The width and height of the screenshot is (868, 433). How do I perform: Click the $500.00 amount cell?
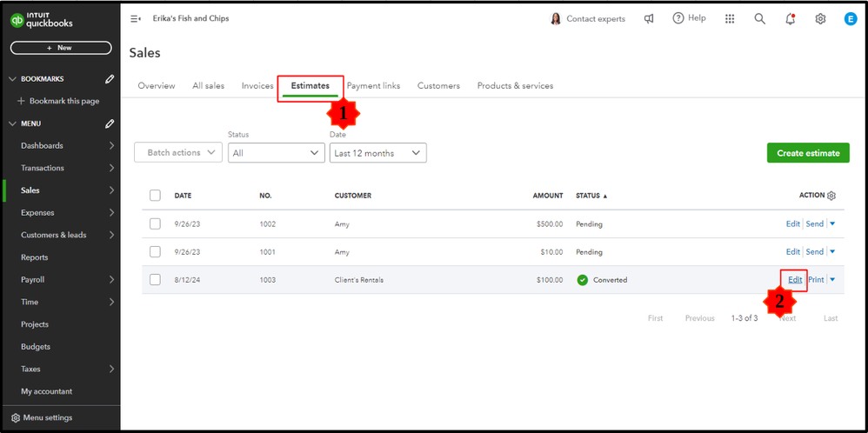(549, 224)
